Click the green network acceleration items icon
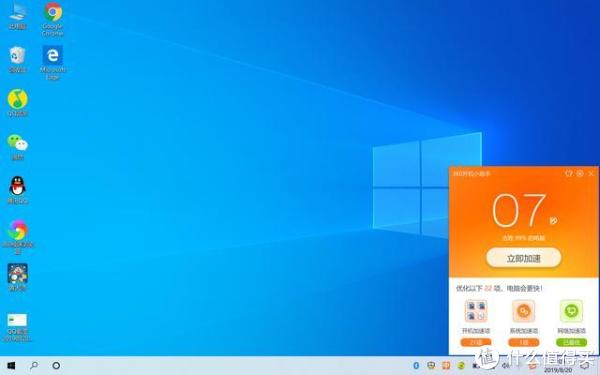This screenshot has height=375, width=600. 571,311
